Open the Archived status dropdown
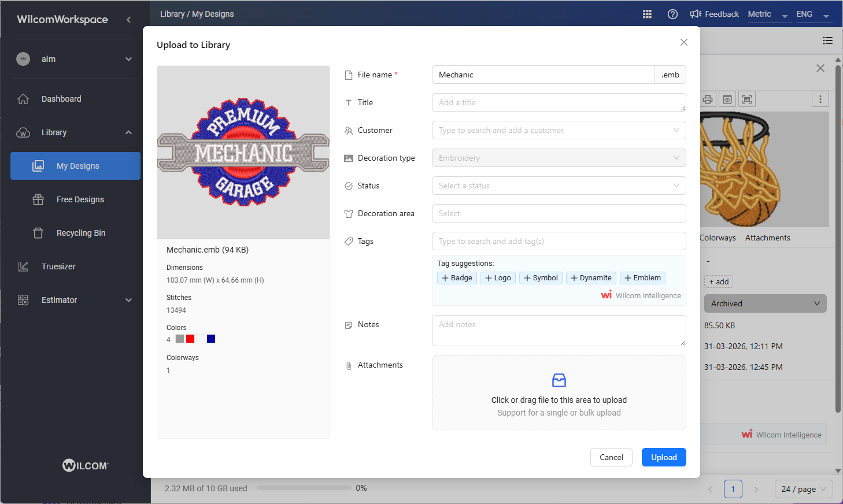The height and width of the screenshot is (504, 843). (x=764, y=303)
